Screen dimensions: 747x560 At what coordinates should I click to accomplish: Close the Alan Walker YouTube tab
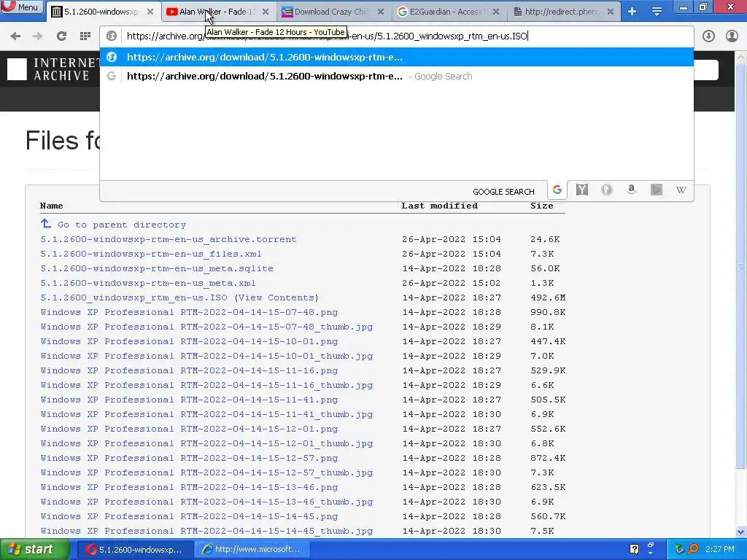(x=266, y=12)
